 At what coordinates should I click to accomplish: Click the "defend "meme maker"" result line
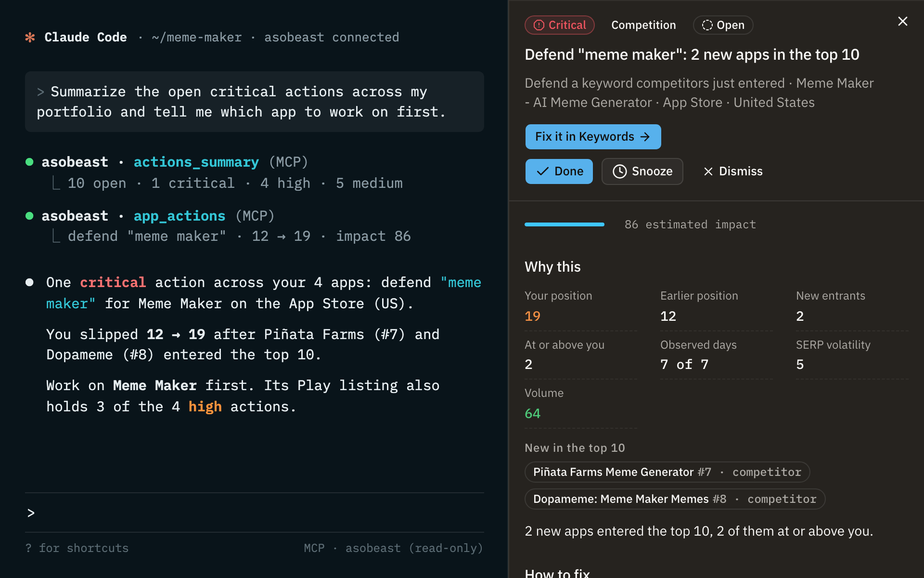(239, 236)
